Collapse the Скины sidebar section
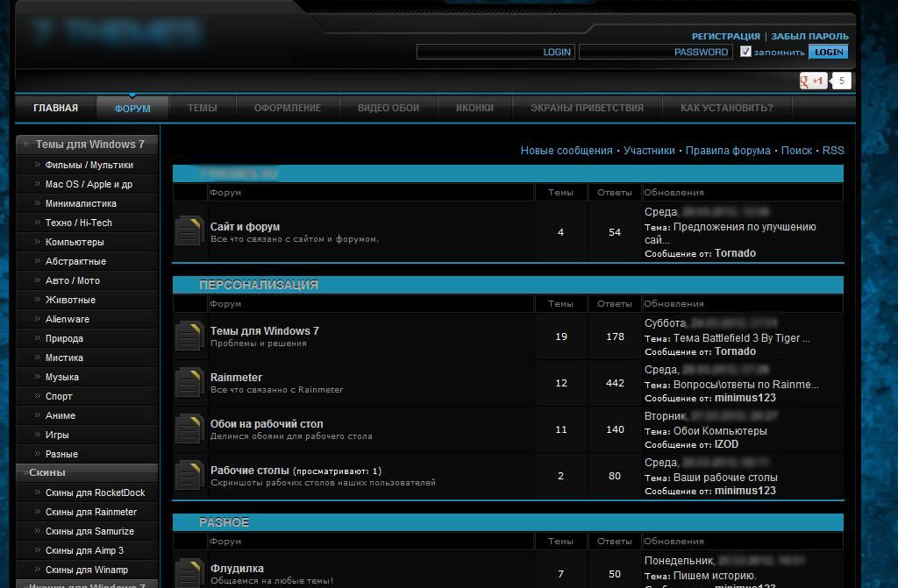The width and height of the screenshot is (898, 588). (87, 472)
